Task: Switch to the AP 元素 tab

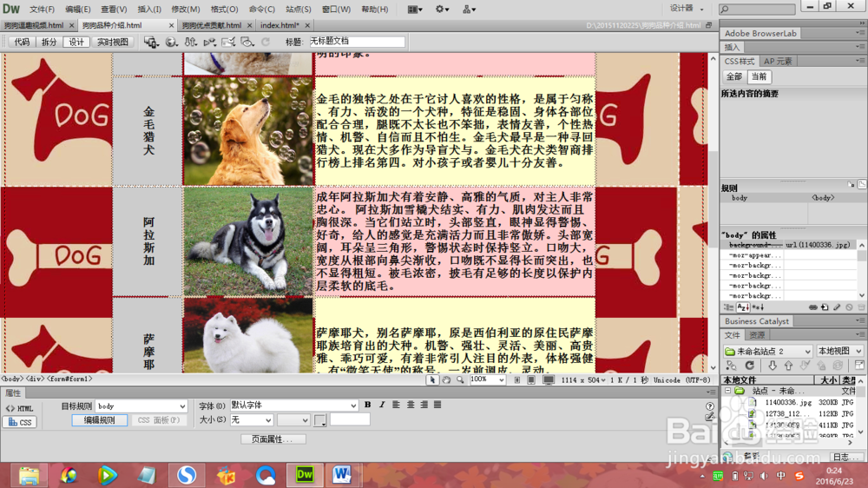Action: coord(777,62)
